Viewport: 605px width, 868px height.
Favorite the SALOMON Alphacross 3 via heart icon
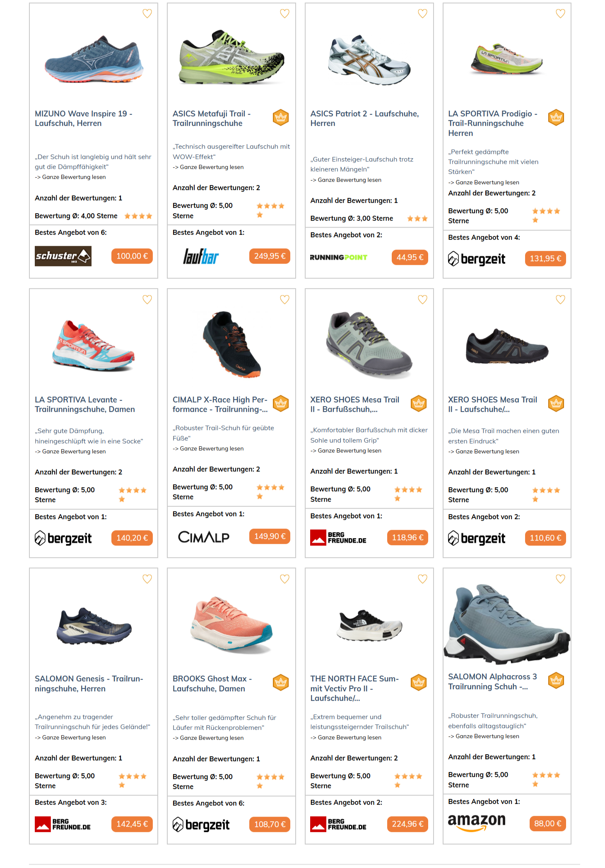560,579
